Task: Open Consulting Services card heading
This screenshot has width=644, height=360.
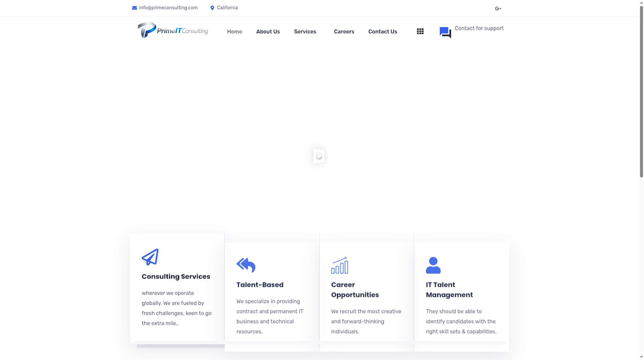Action: (x=176, y=276)
